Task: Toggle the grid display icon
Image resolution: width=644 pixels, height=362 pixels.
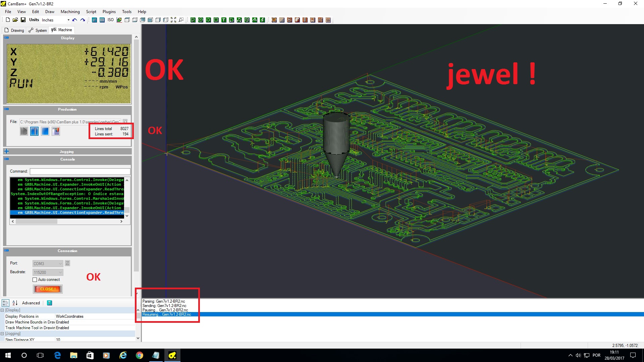Action: (x=102, y=20)
